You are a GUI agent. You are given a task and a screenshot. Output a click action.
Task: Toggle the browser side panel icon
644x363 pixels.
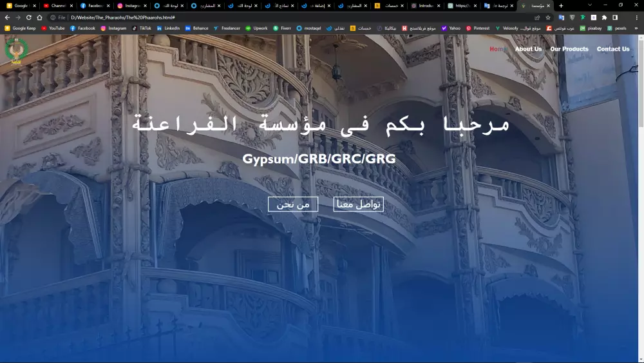(615, 17)
